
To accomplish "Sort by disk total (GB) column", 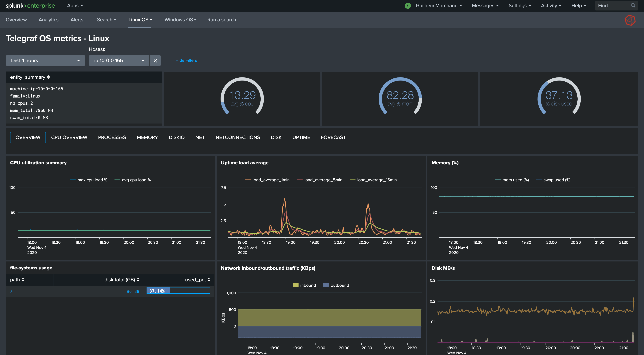I will [138, 280].
